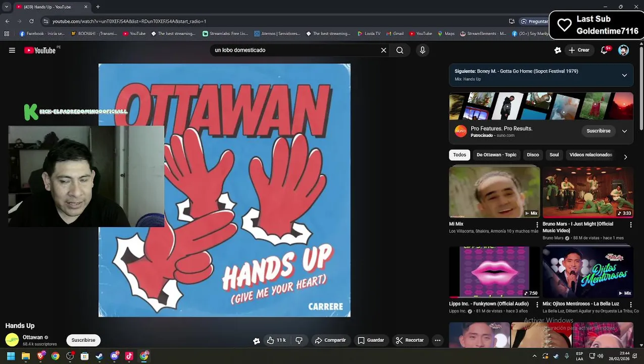The width and height of the screenshot is (644, 364).
Task: Subscribe to the Ottawan channel
Action: click(x=83, y=340)
